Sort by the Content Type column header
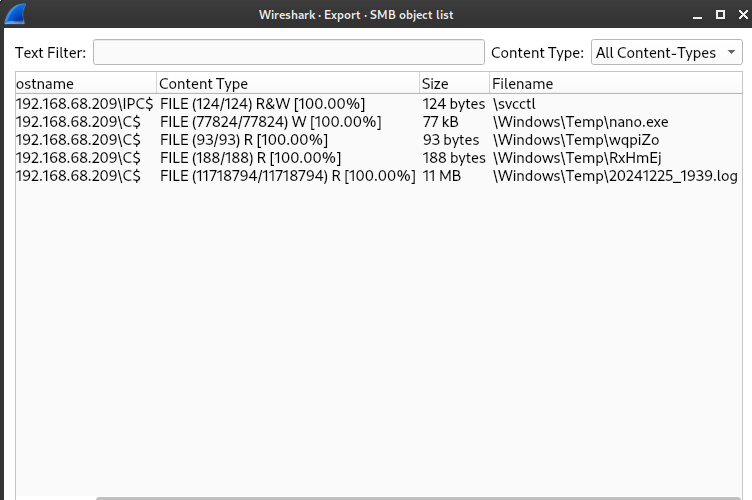 [x=287, y=84]
